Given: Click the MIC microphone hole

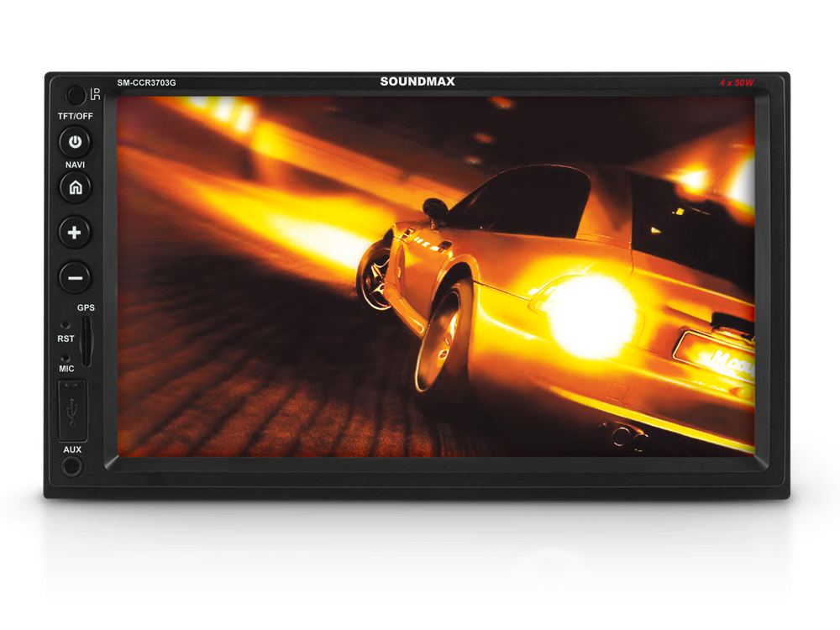Looking at the screenshot, I should [66, 358].
